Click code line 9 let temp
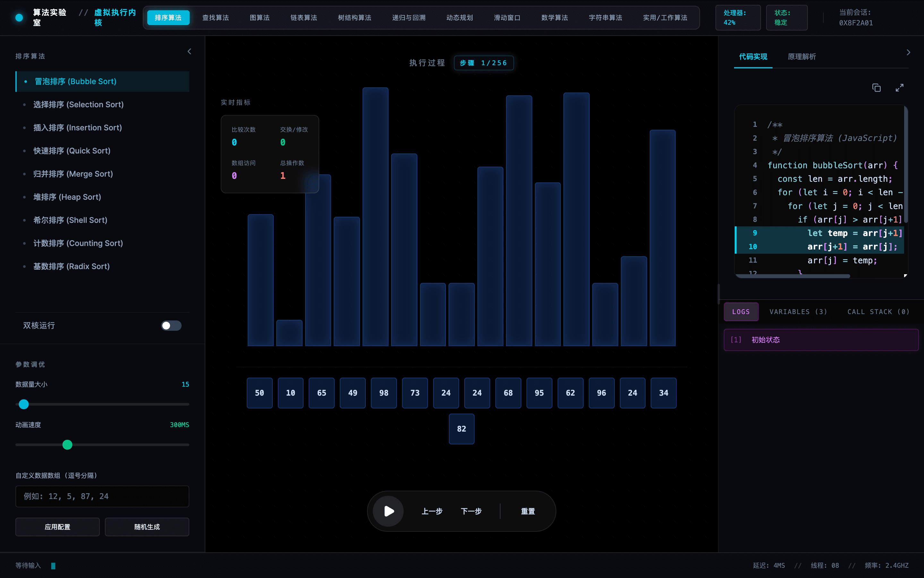The height and width of the screenshot is (578, 924). [819, 233]
